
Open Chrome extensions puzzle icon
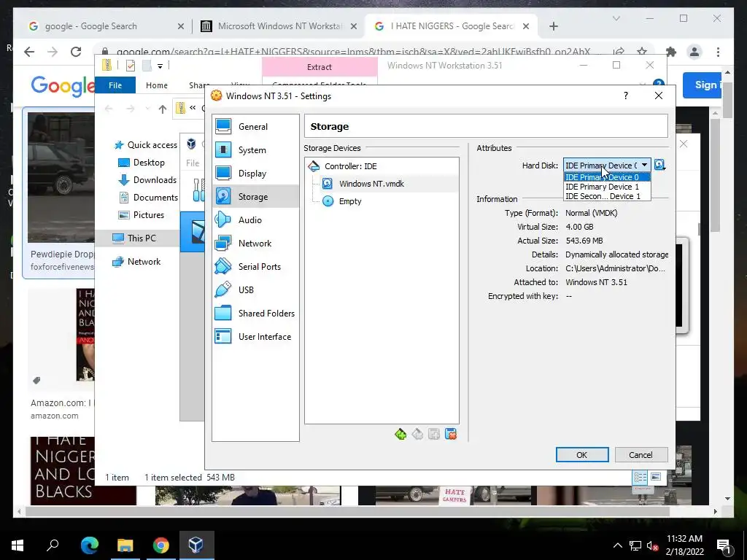click(671, 52)
